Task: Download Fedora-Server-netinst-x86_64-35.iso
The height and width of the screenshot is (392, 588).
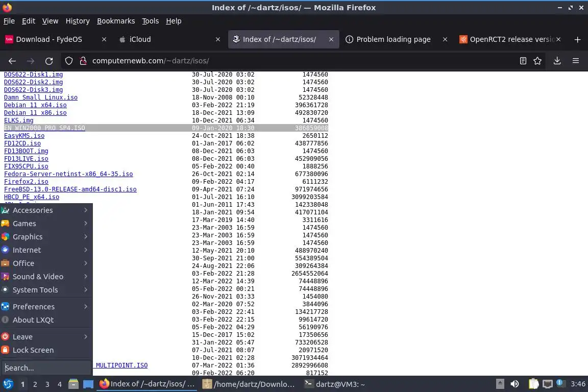Action: pos(68,174)
